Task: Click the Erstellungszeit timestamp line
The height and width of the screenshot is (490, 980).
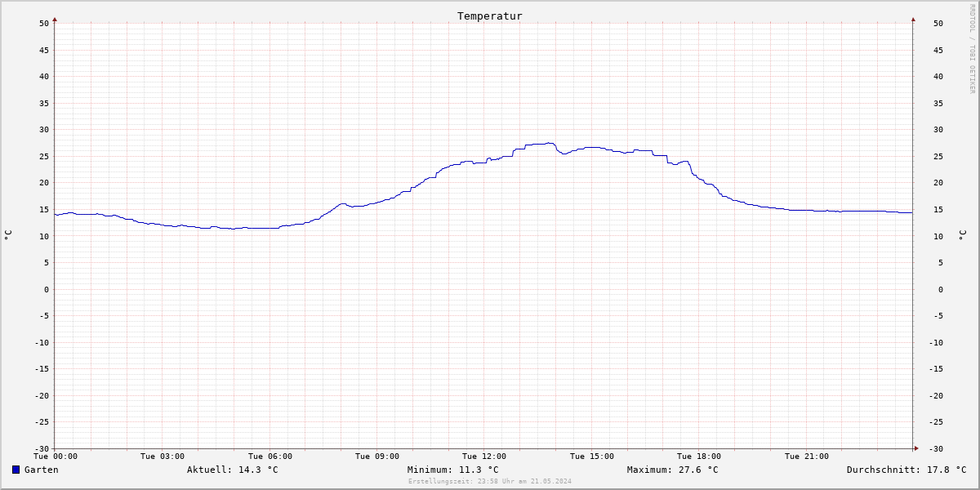Action: coord(490,481)
